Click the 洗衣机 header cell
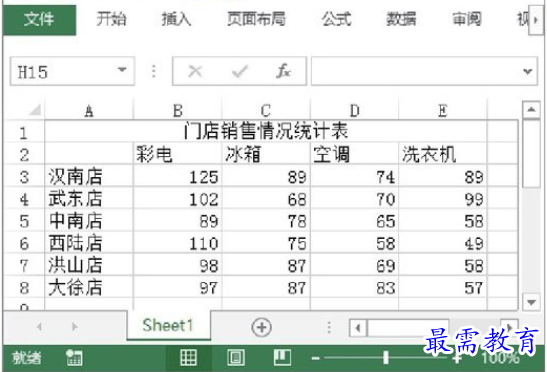The image size is (547, 372). click(x=443, y=154)
